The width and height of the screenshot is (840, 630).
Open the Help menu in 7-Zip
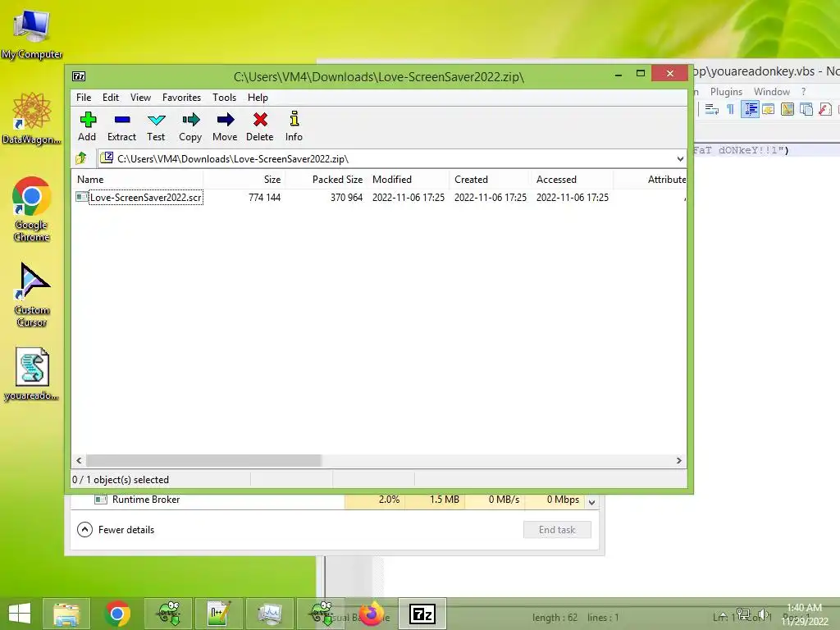click(258, 98)
